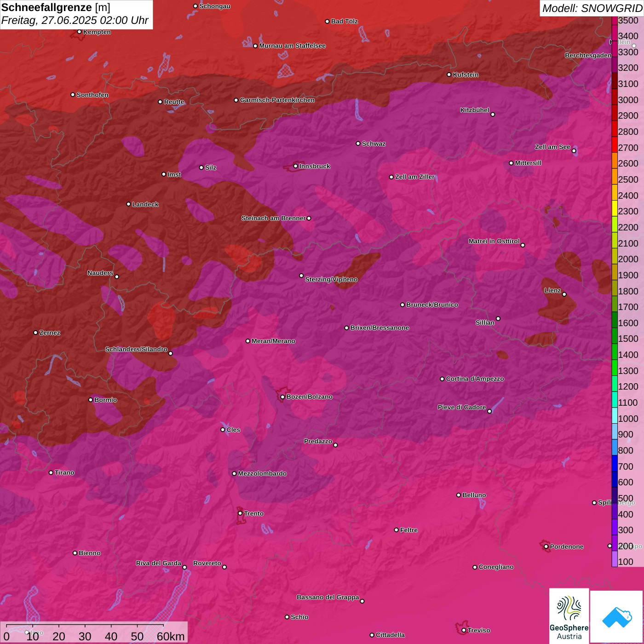644x644 pixels.
Task: Select the Kempten town label
Action: point(97,32)
